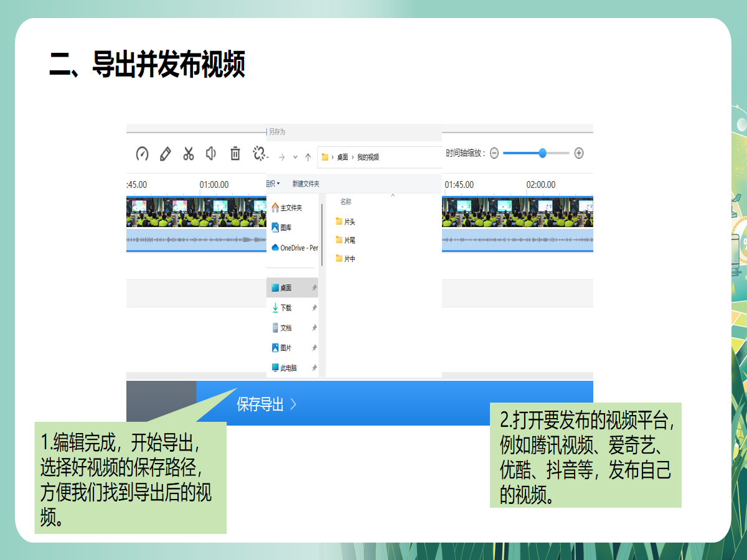747x560 pixels.
Task: Click the trash delete icon
Action: click(235, 153)
